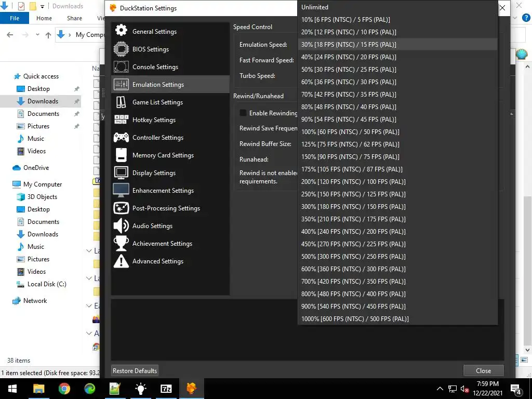Select Emulation Settings sliders icon
The height and width of the screenshot is (399, 532).
coord(121,85)
